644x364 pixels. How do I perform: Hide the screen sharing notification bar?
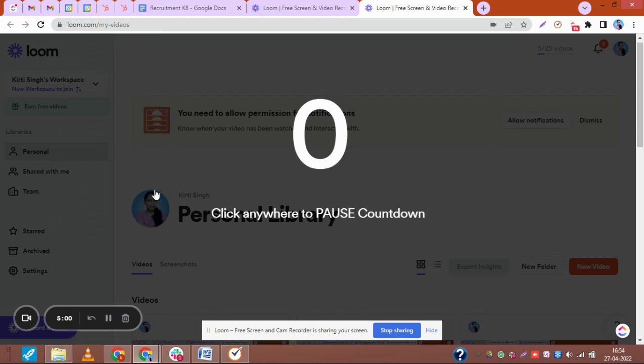(x=431, y=330)
